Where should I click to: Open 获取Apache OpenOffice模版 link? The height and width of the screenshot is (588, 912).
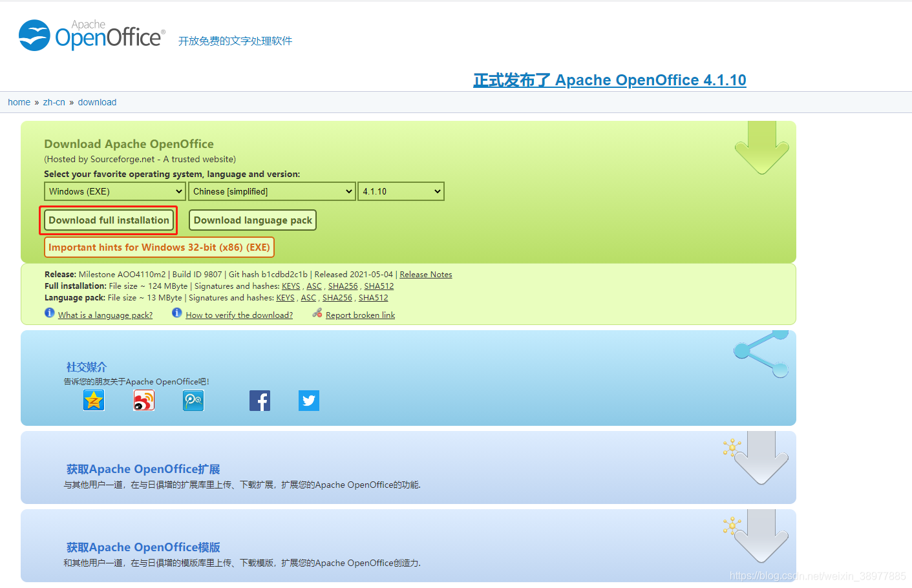click(143, 547)
